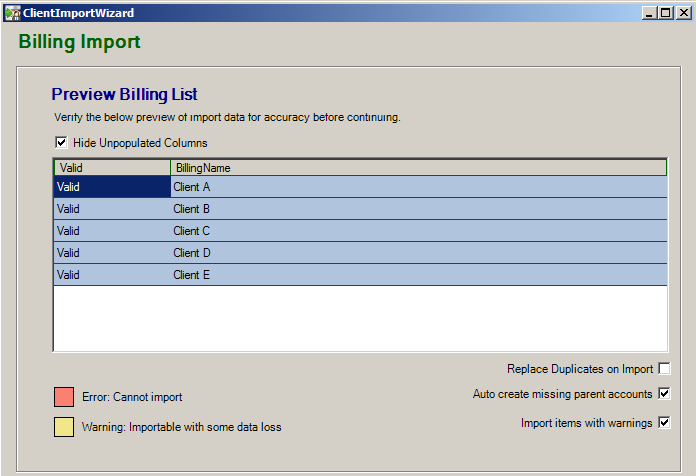Click the Valid cell in Client A row
The image size is (696, 476).
tap(112, 187)
